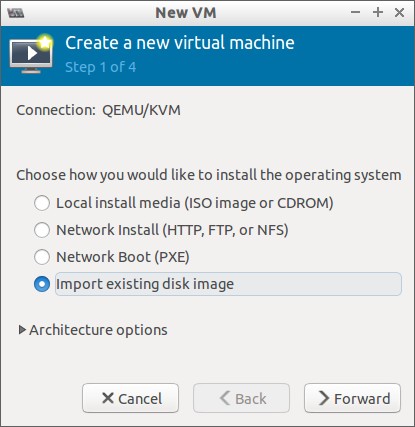The height and width of the screenshot is (427, 415).
Task: Click the greyed Back button
Action: coord(241,398)
